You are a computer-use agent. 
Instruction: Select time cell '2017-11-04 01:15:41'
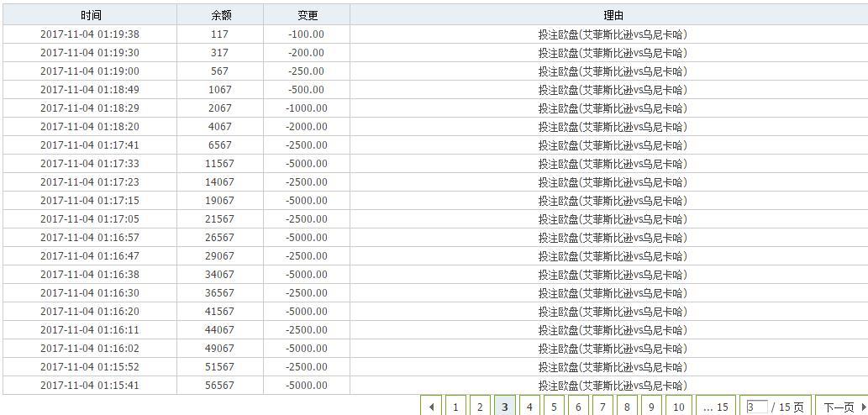tap(90, 385)
